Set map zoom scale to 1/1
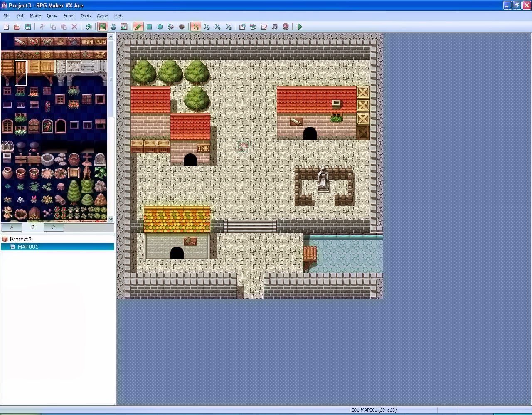 [x=196, y=27]
